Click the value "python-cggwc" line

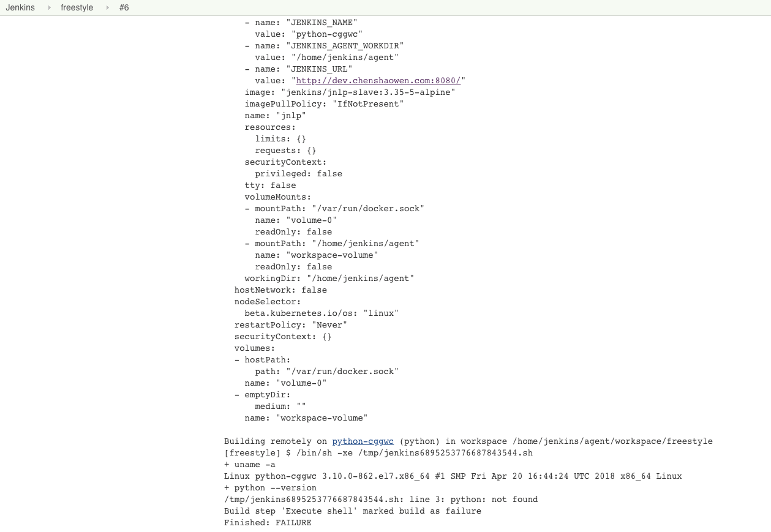[x=309, y=34]
